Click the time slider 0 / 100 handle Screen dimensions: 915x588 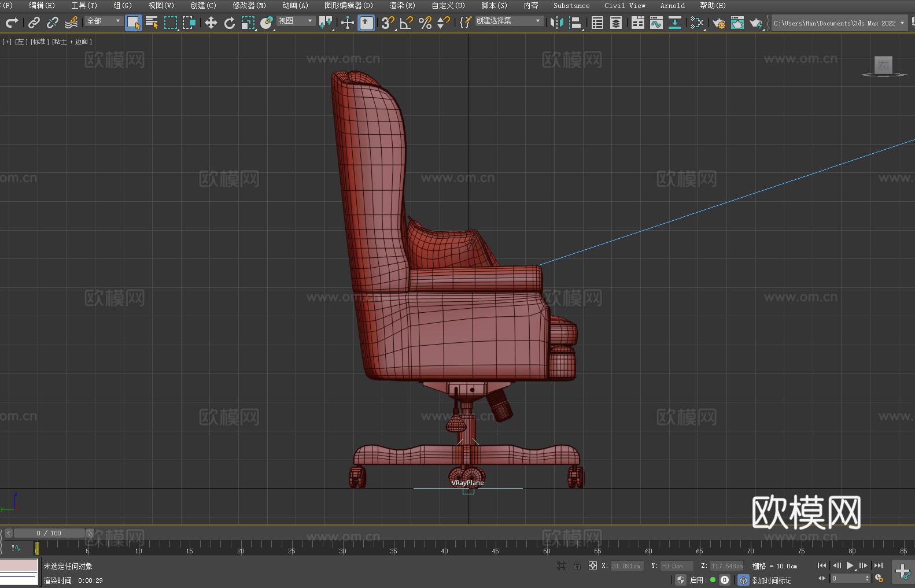pyautogui.click(x=49, y=533)
